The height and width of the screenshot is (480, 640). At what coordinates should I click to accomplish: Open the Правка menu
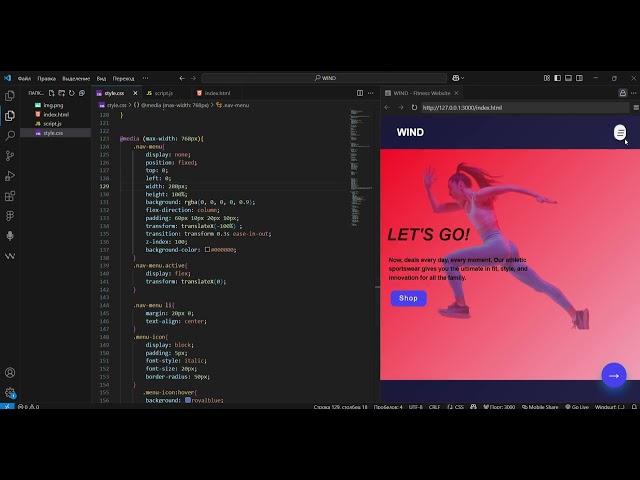(47, 78)
